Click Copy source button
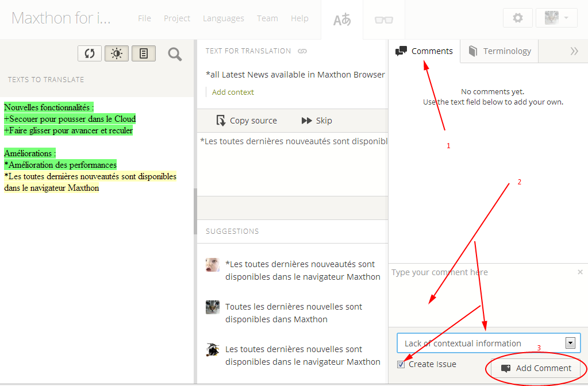 pyautogui.click(x=247, y=121)
